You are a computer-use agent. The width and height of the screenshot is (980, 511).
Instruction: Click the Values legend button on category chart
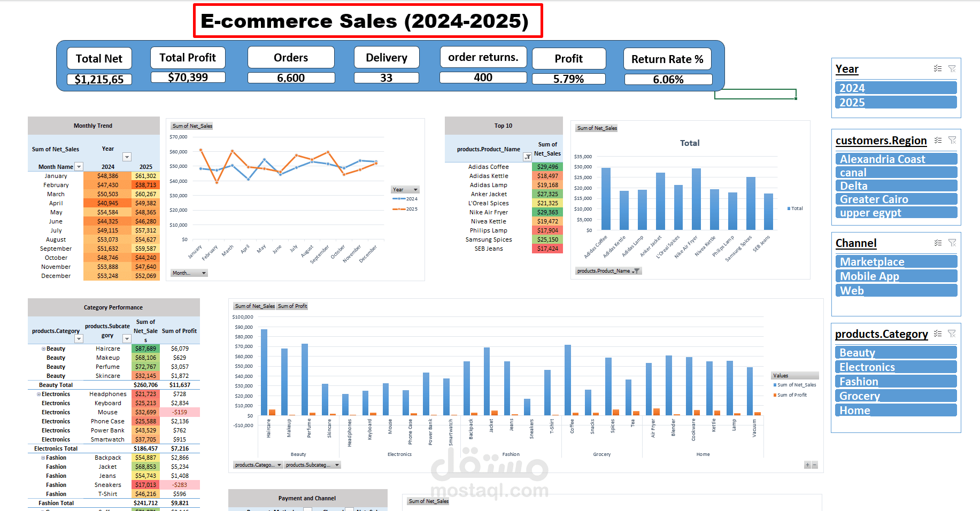click(x=795, y=376)
